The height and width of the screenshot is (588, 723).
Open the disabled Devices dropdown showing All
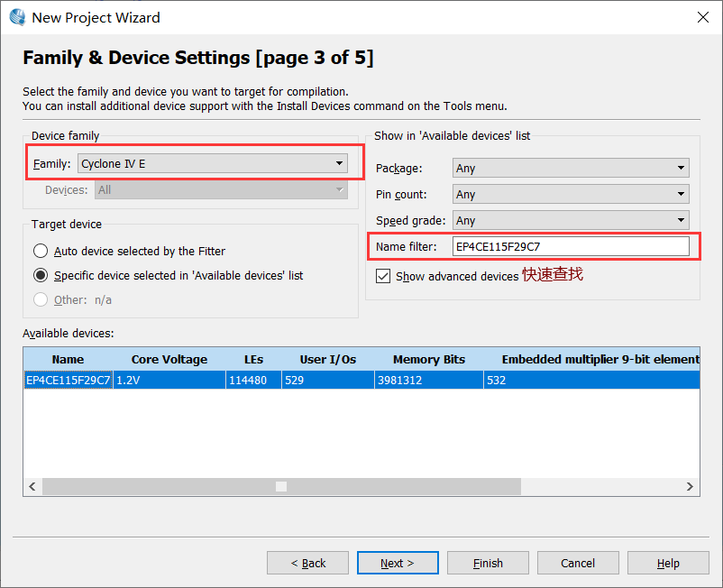point(221,189)
